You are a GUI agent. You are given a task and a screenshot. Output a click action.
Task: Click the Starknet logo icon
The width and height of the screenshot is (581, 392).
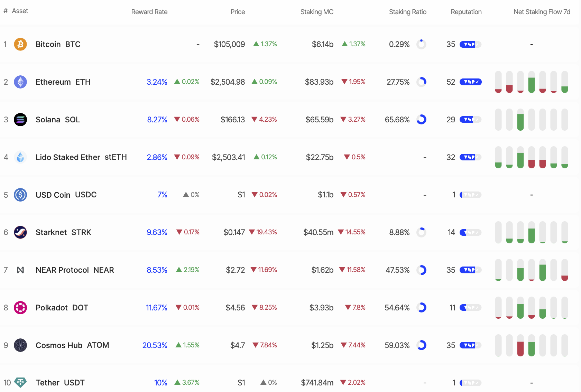[x=20, y=232]
